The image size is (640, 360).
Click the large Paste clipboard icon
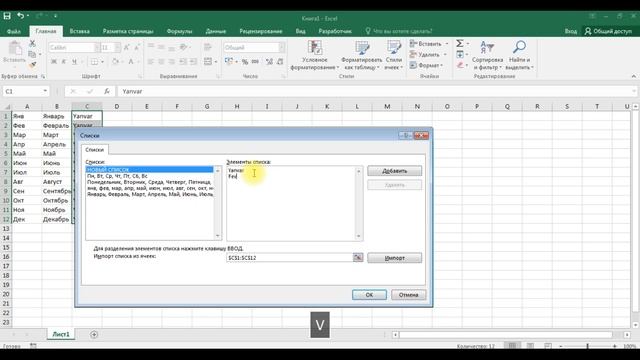pos(15,49)
